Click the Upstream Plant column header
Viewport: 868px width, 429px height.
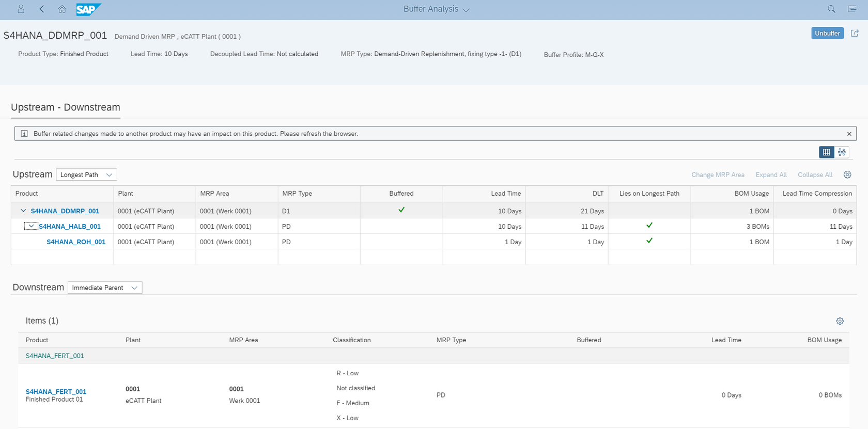(x=154, y=194)
